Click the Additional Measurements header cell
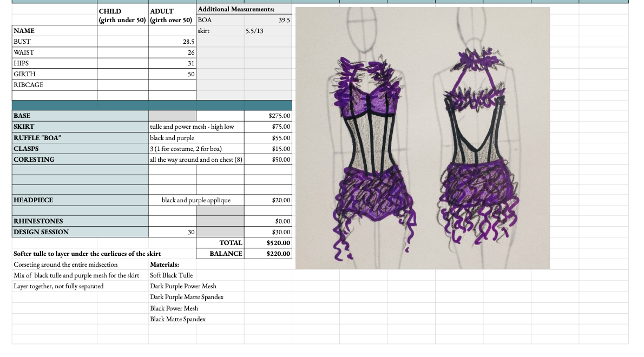This screenshot has width=644, height=357. pos(244,9)
